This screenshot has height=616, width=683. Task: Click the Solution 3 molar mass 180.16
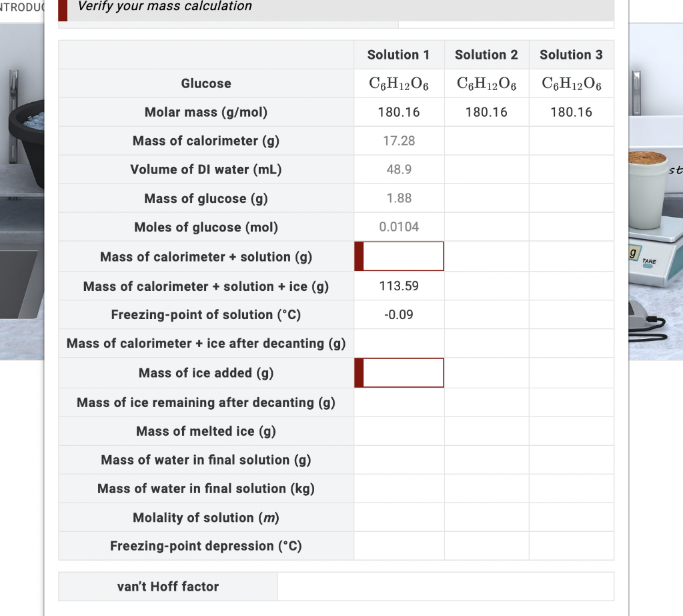[x=572, y=113]
